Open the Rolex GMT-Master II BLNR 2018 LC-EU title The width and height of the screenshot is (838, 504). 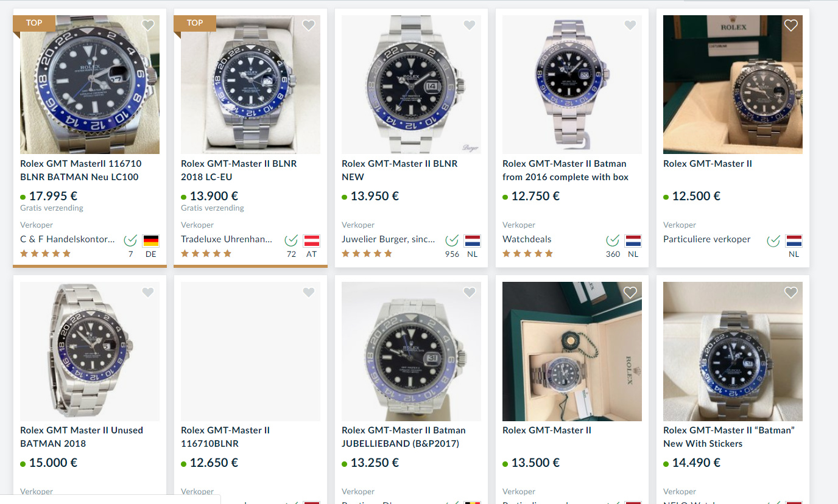(x=239, y=170)
